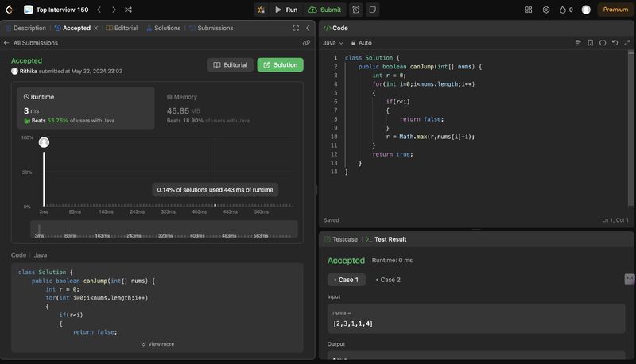Select the Runtime stats card
Image resolution: width=636 pixels, height=364 pixels.
86,108
